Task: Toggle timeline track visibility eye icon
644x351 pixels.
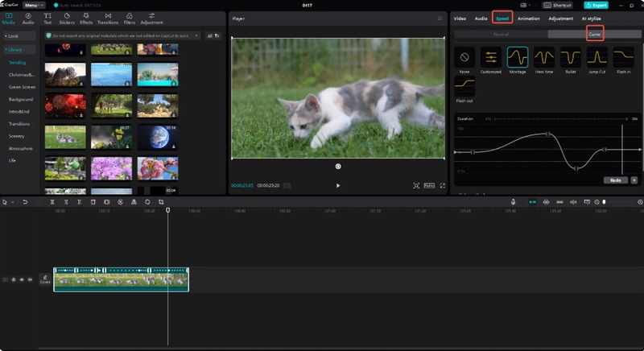Action: point(22,279)
